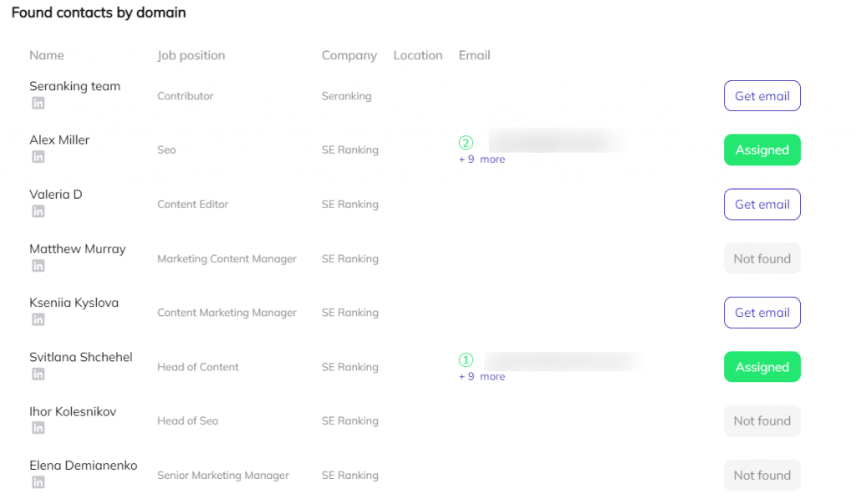Viewport: 856px width, 504px height.
Task: Click SE Ranking company in Matthew Murray's row
Action: coord(350,259)
